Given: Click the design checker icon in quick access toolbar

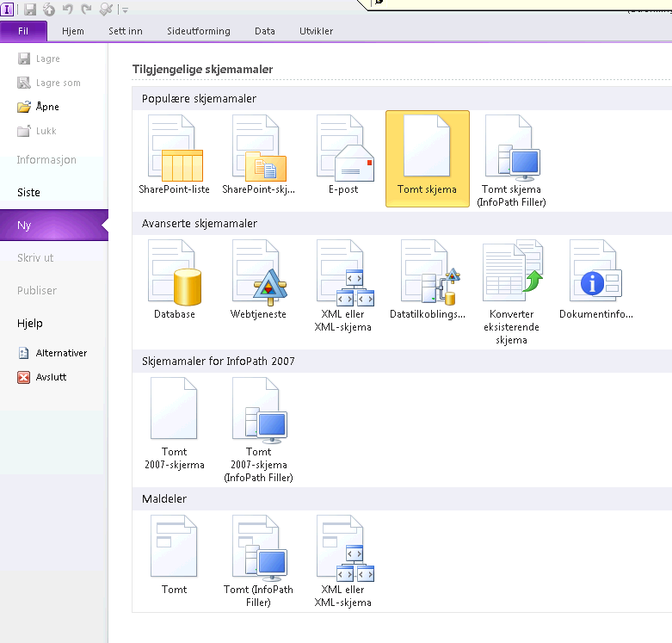Looking at the screenshot, I should 106,9.
